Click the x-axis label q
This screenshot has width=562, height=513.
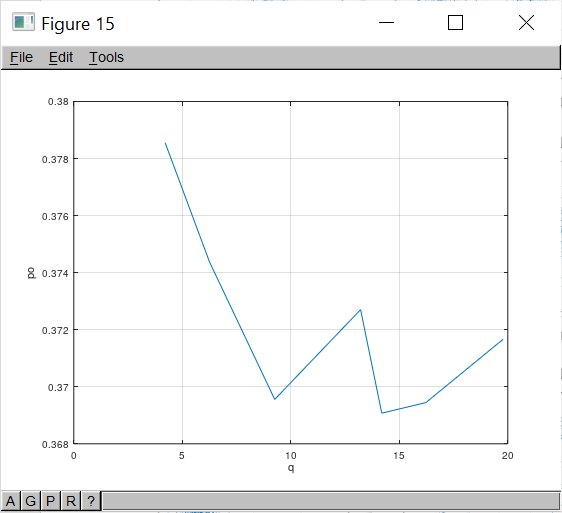(x=291, y=468)
